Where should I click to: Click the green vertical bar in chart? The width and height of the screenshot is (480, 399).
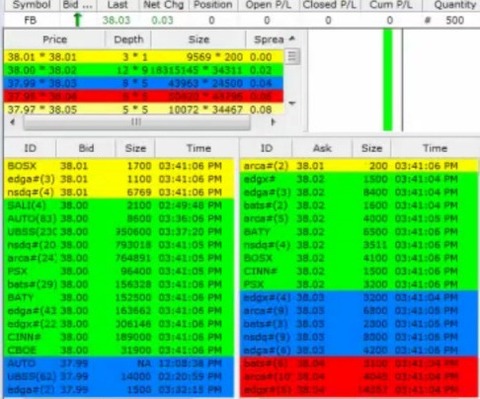coord(388,80)
